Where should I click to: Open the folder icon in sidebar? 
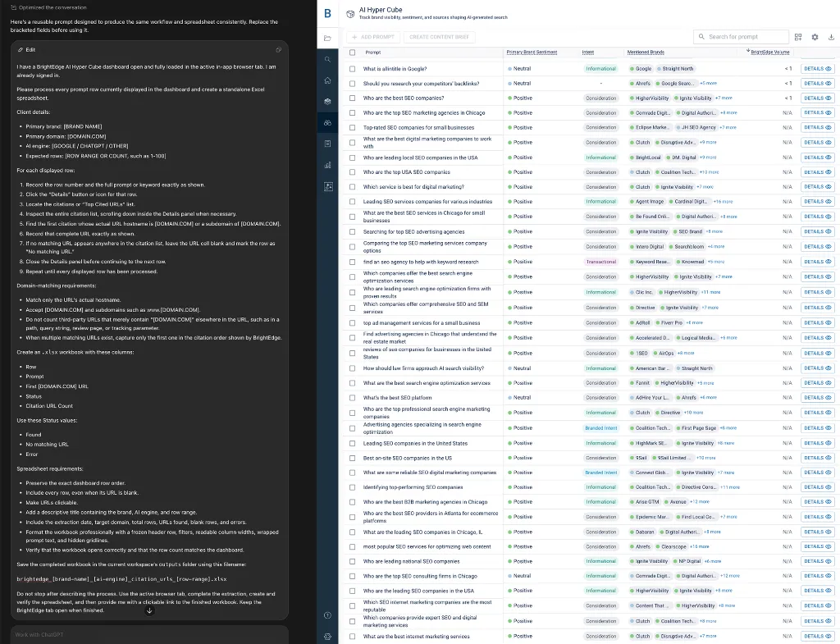(x=327, y=38)
